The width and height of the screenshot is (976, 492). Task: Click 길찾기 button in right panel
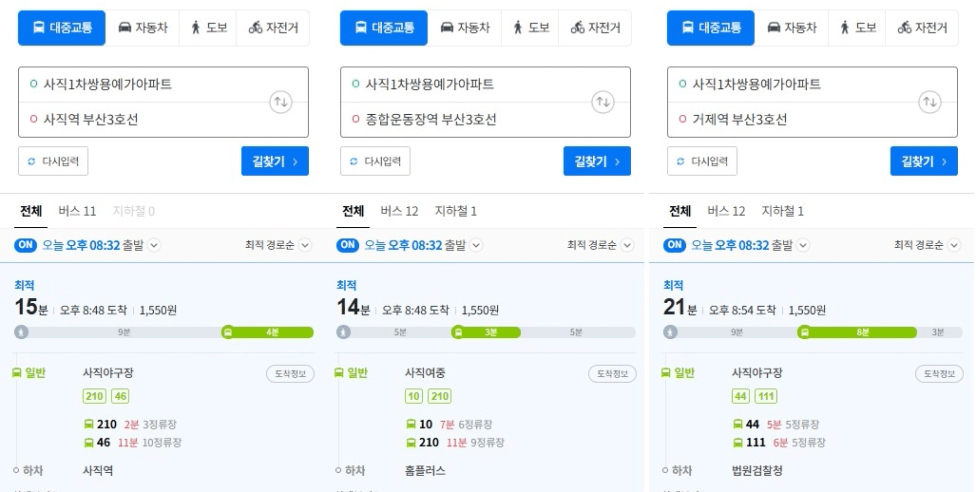924,161
